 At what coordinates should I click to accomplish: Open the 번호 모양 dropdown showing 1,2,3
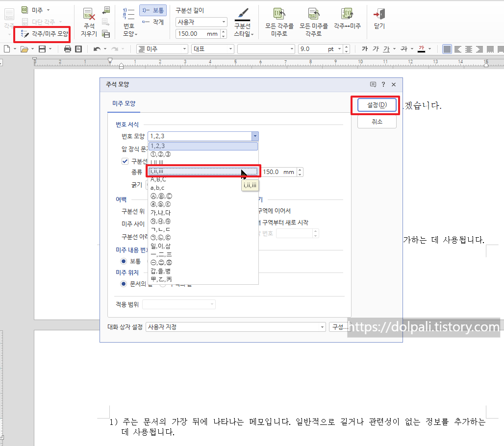254,136
